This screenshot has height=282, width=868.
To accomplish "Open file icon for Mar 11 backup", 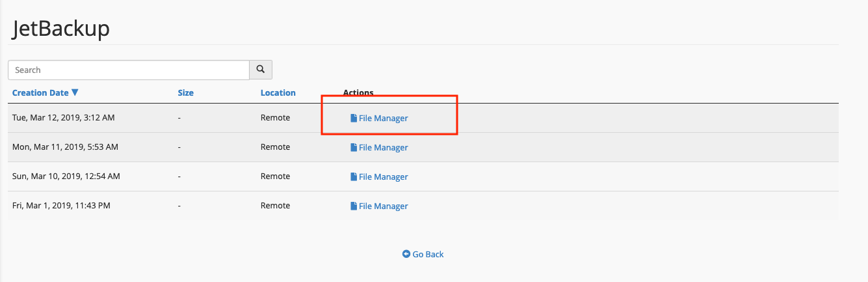I will [354, 148].
